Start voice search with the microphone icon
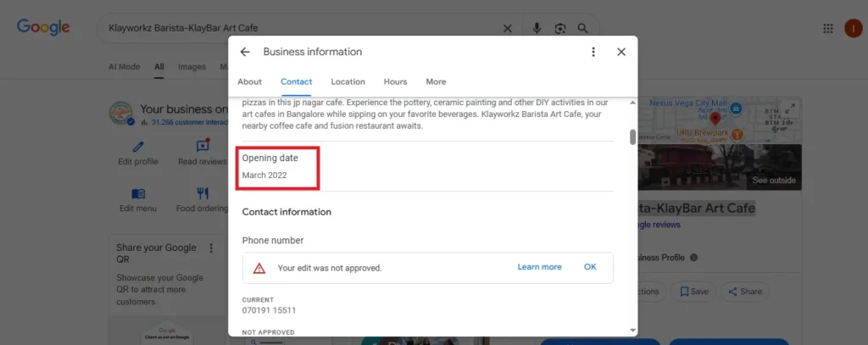The image size is (868, 345). click(537, 28)
